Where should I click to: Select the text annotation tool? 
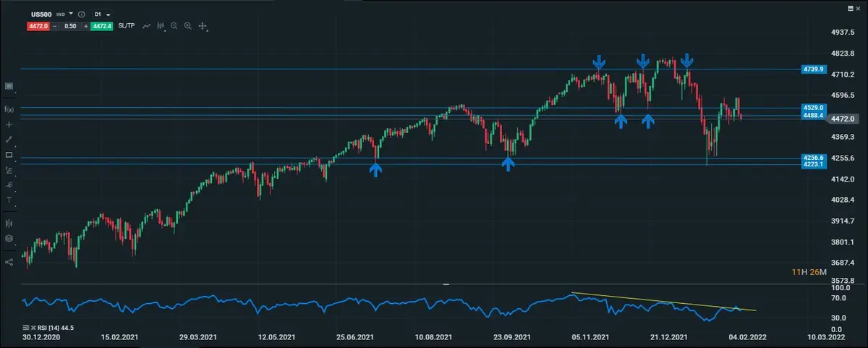9,200
